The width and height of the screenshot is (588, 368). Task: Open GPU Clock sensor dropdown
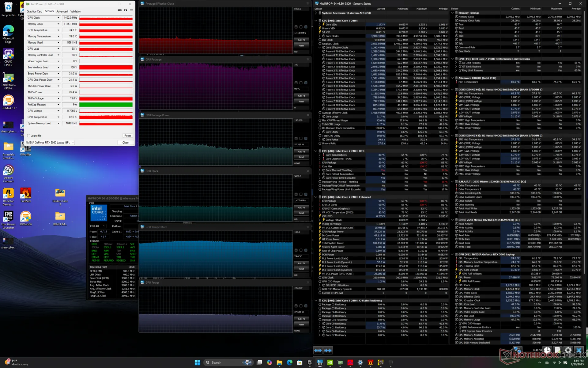[58, 18]
